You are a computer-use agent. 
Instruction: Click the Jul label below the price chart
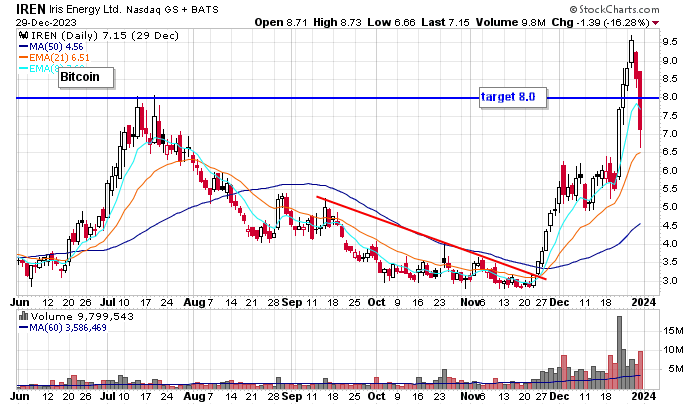[x=107, y=302]
